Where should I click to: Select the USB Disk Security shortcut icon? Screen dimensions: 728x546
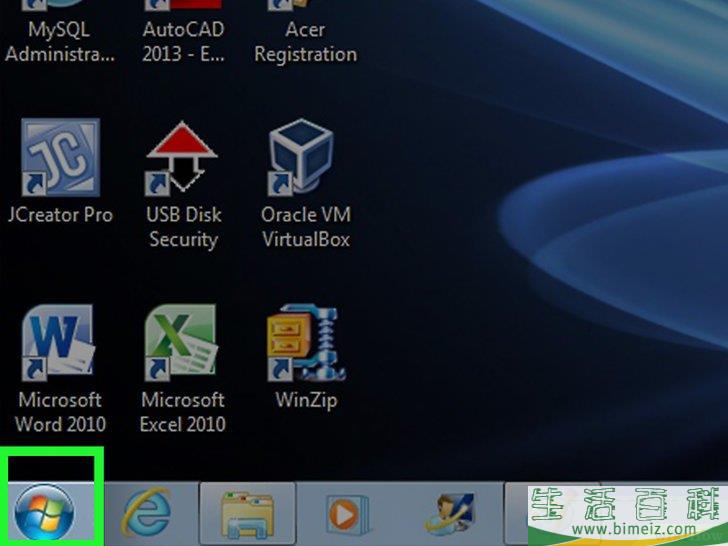point(181,158)
